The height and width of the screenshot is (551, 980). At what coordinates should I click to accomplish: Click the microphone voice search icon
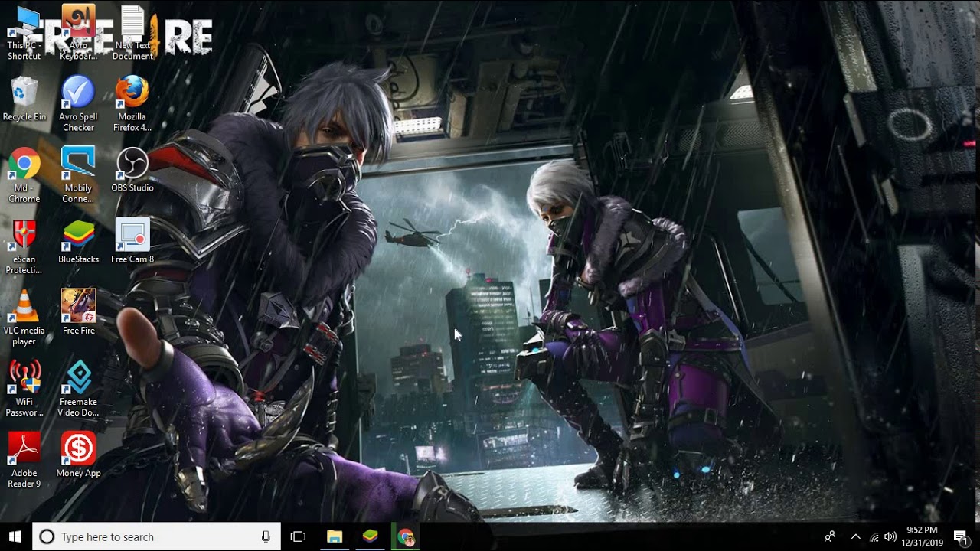point(266,536)
